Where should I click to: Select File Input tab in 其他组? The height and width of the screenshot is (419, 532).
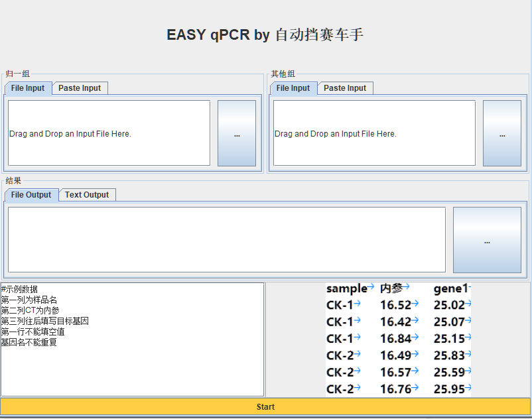point(293,88)
